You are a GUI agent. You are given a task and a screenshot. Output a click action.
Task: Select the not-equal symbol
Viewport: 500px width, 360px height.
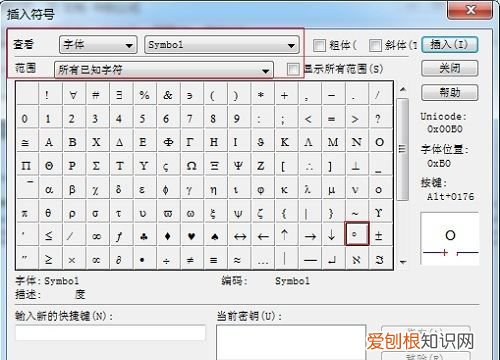pos(191,258)
